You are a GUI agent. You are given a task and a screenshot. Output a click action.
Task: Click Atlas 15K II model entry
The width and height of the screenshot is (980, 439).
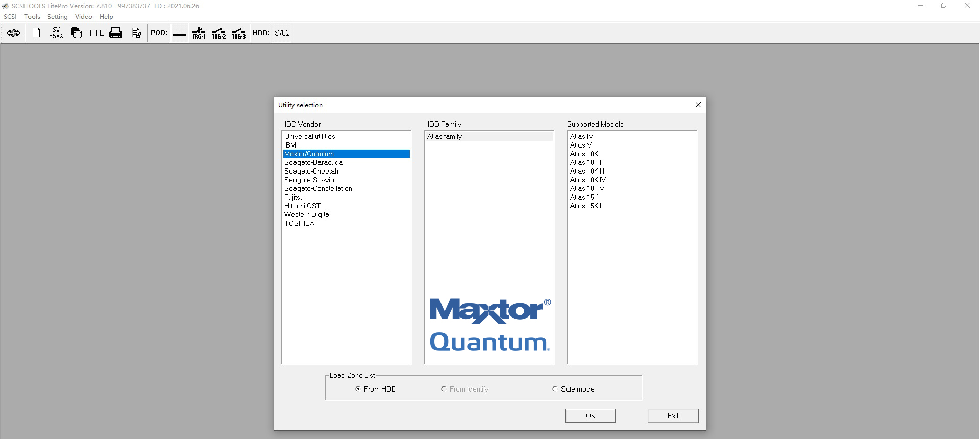(x=632, y=206)
